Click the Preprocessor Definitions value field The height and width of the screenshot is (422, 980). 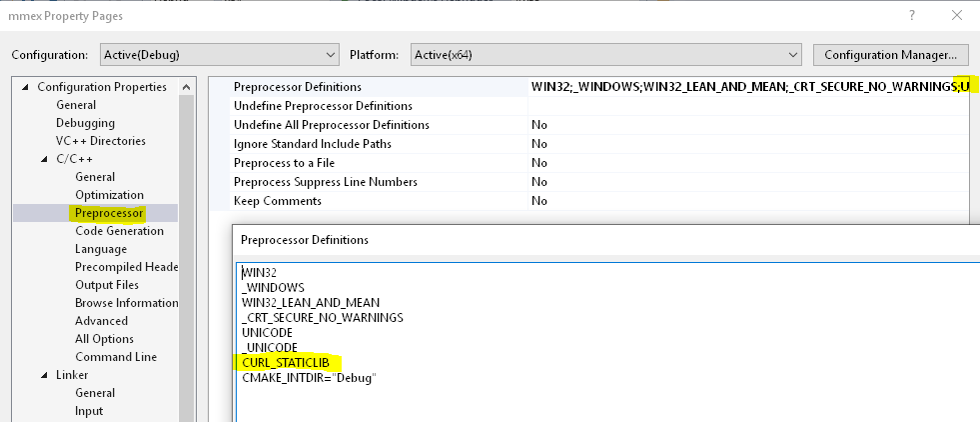coord(748,87)
